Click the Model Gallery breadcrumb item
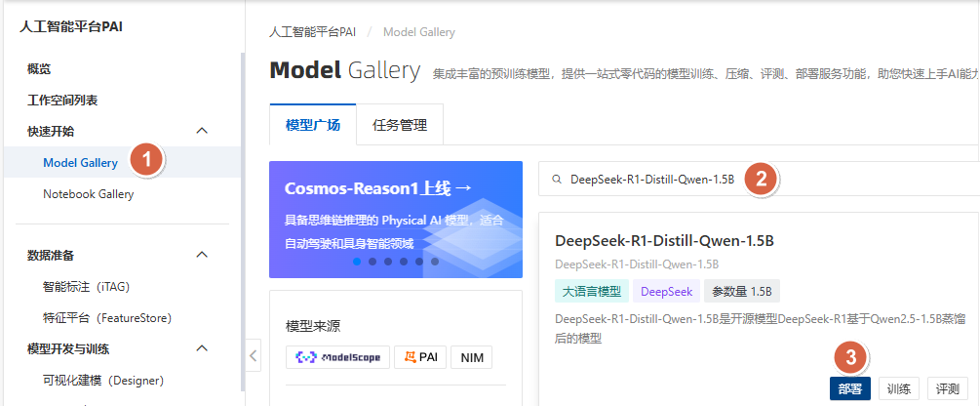Image resolution: width=980 pixels, height=406 pixels. (418, 32)
